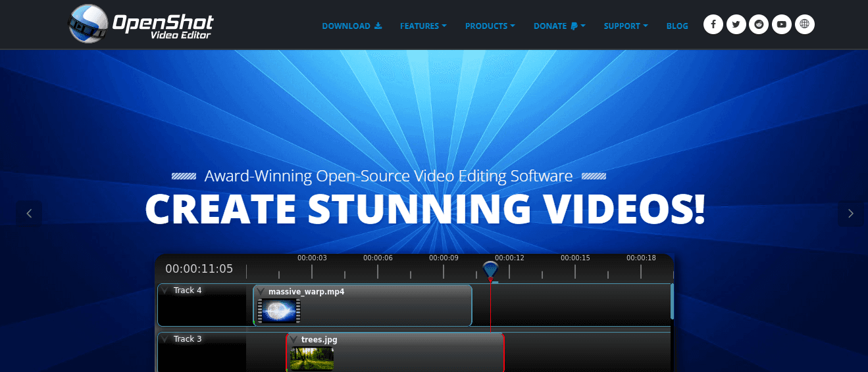
Task: Show previous slide with left arrow
Action: coord(29,214)
